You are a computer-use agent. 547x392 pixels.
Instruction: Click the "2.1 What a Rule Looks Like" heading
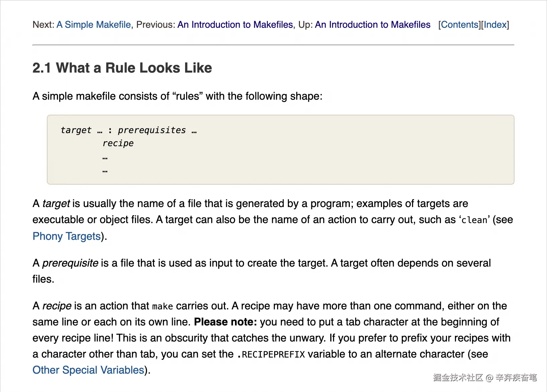point(122,68)
